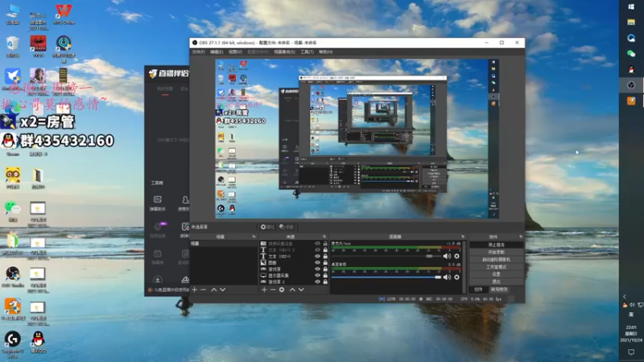644x362 pixels.
Task: Pop out the 混音器 dock panel
Action: (463, 237)
